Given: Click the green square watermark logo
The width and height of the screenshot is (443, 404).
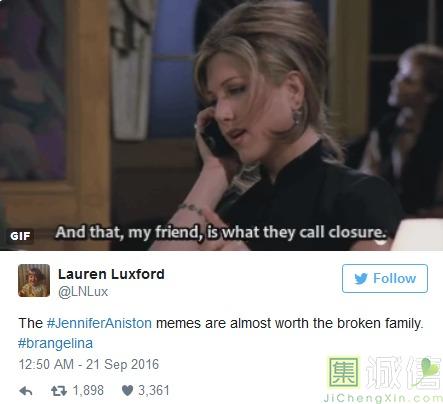Looking at the screenshot, I should tap(344, 372).
